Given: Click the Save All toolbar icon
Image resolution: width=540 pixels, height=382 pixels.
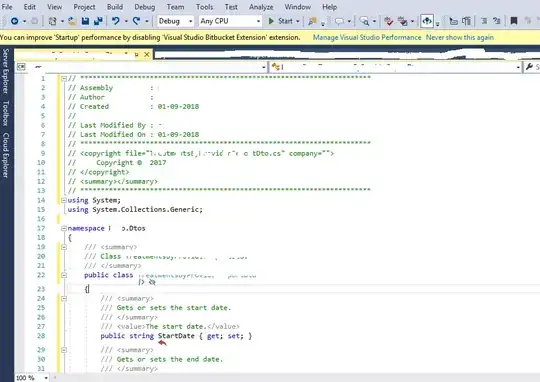Looking at the screenshot, I should click(x=98, y=21).
